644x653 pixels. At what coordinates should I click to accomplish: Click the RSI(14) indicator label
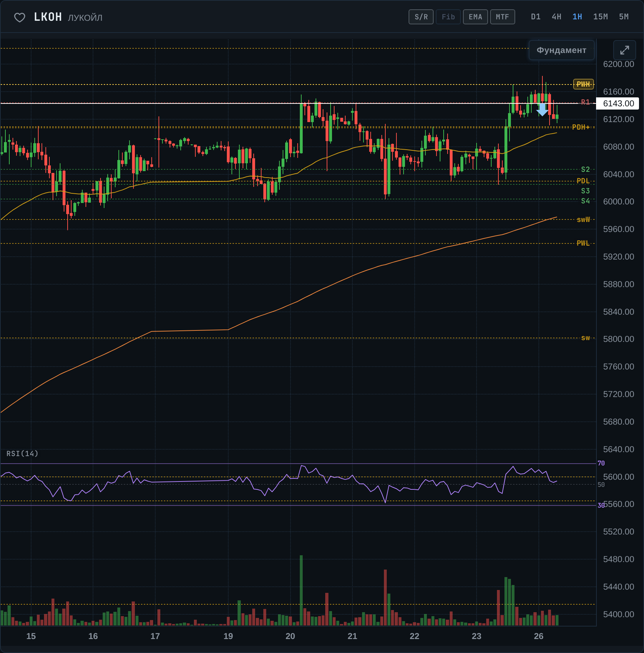coord(22,454)
